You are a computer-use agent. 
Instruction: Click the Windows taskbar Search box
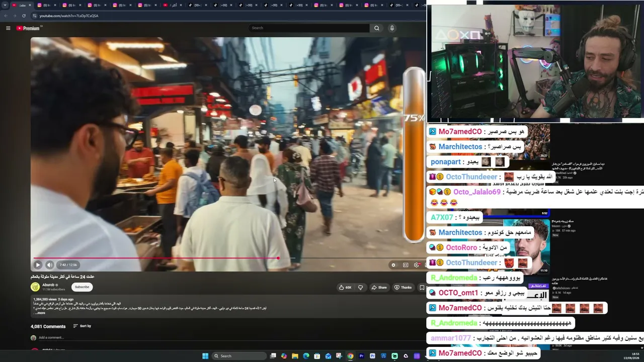238,356
